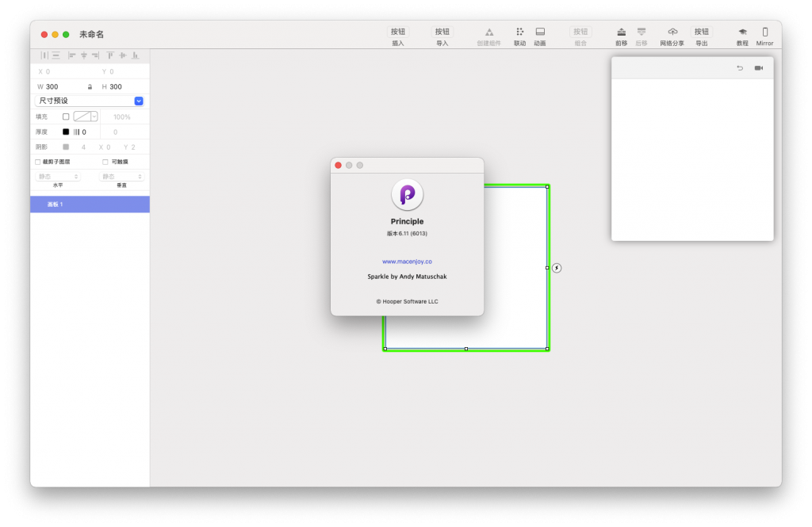
Task: Click the lightning event icon beside artboard
Action: [x=557, y=268]
